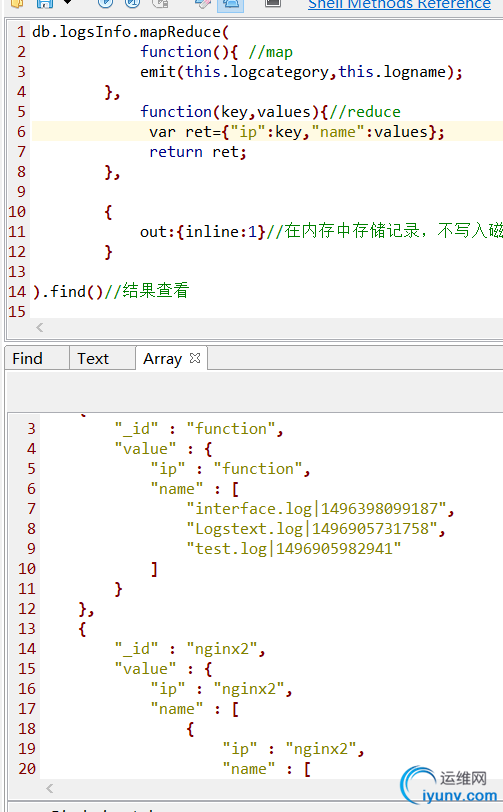Click the editor's horizontal scrollbar left arrow
The image size is (503, 812).
(39, 327)
